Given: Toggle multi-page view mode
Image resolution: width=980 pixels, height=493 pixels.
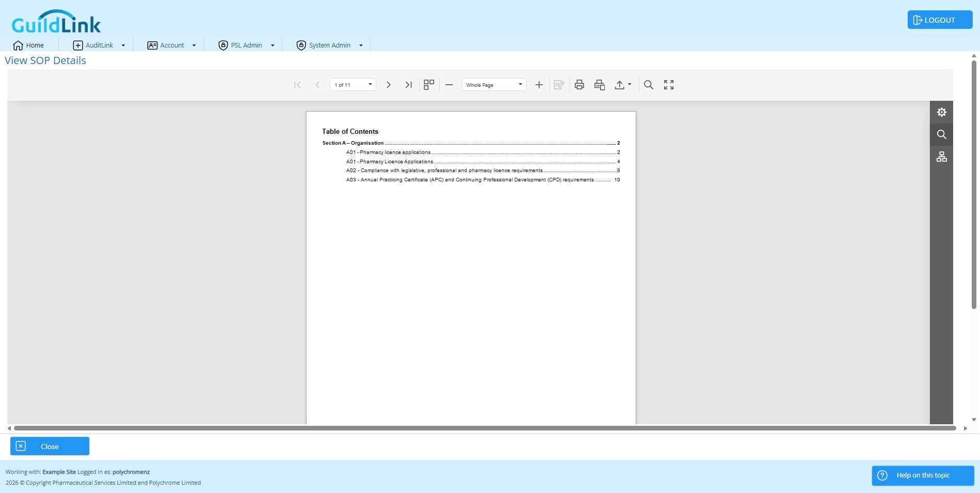Looking at the screenshot, I should click(x=429, y=85).
